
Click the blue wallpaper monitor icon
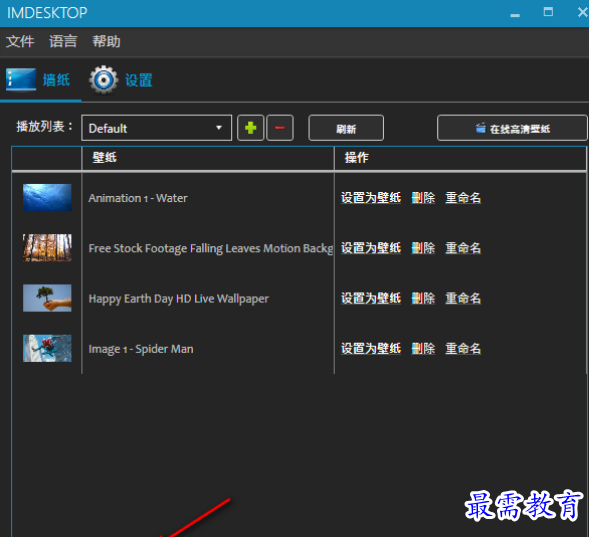(x=21, y=79)
